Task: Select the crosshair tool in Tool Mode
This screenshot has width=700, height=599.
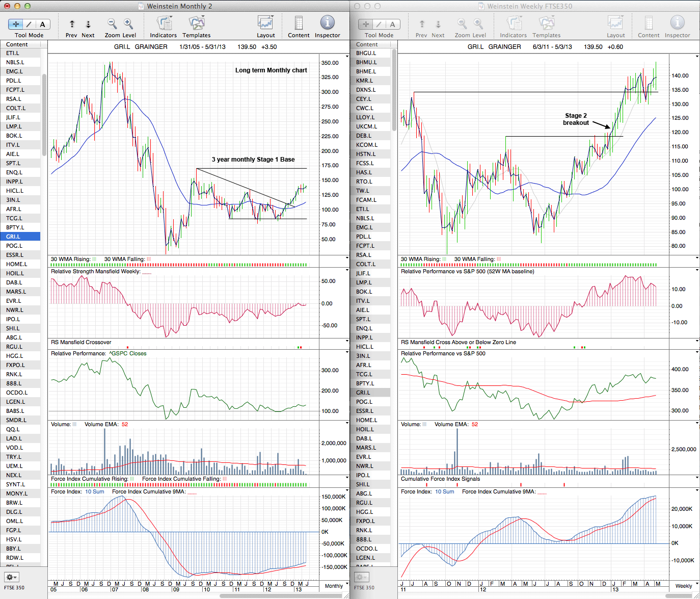Action: click(x=16, y=24)
